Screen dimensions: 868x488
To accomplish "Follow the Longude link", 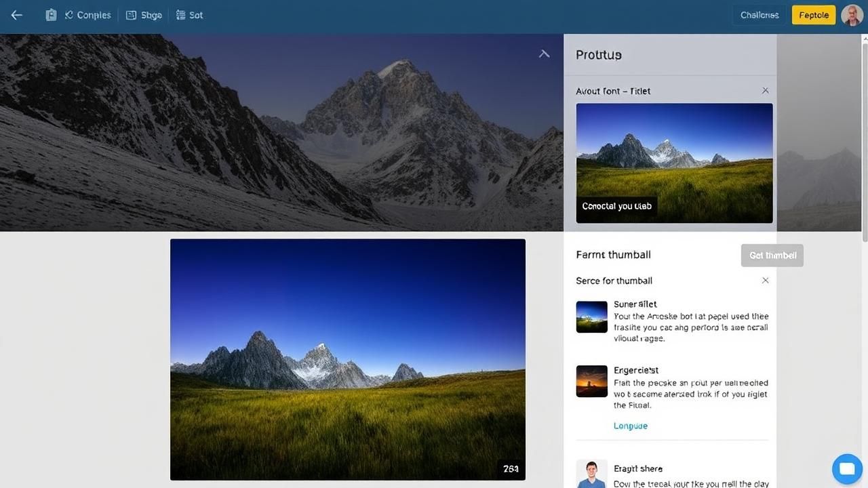I will click(631, 426).
